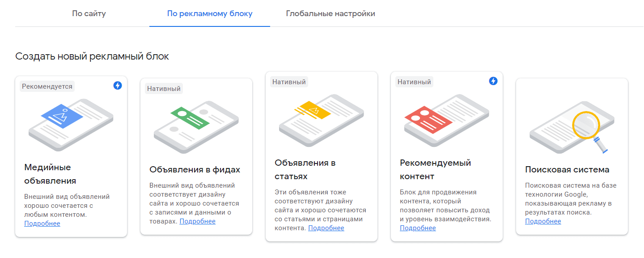Screen dimensions: 644x258
Task: Select the По рекламному блоку tab
Action: 210,13
